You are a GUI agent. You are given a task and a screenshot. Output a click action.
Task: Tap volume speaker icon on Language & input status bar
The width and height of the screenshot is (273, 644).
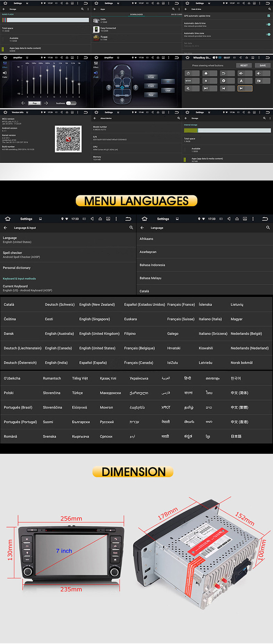(x=92, y=219)
